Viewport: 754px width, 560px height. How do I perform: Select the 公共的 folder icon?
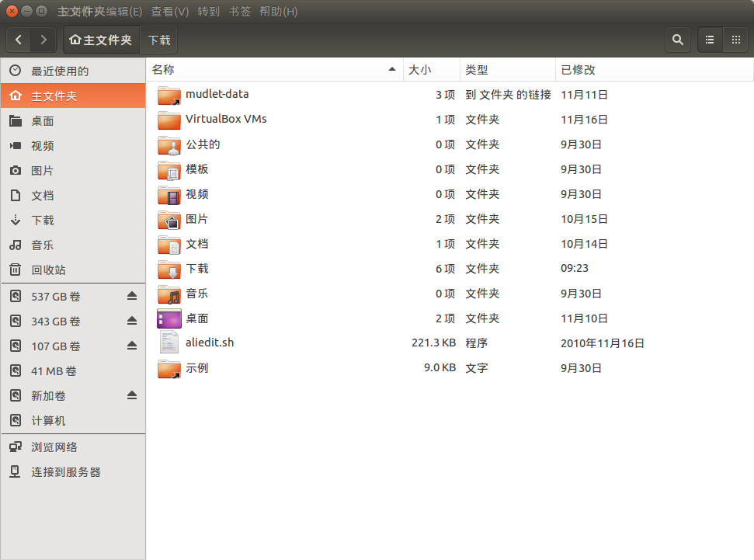169,144
